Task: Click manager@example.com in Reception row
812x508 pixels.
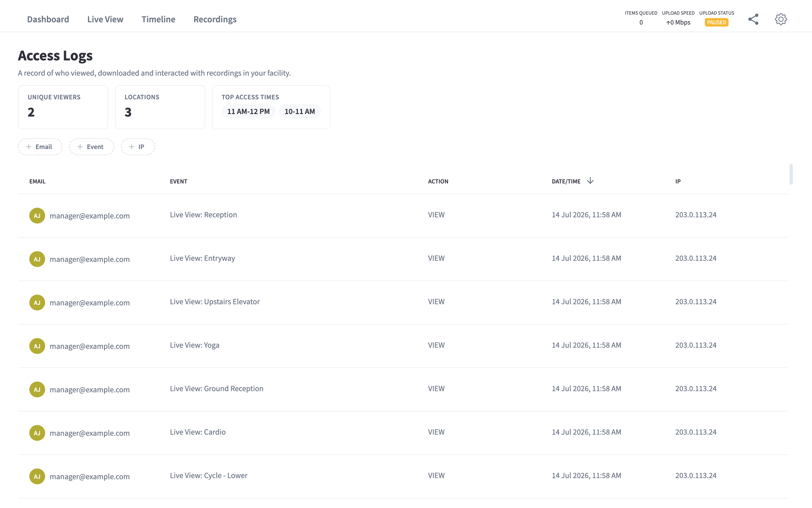Action: [x=90, y=216]
